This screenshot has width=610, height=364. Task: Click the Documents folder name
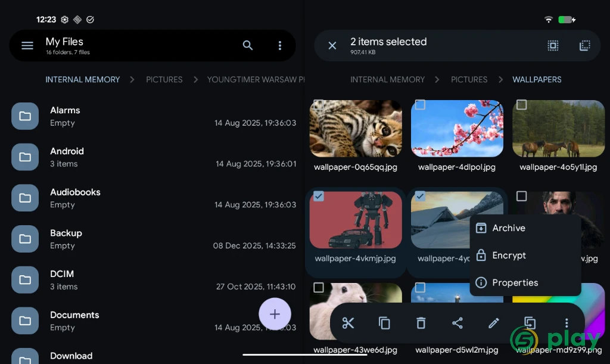74,315
